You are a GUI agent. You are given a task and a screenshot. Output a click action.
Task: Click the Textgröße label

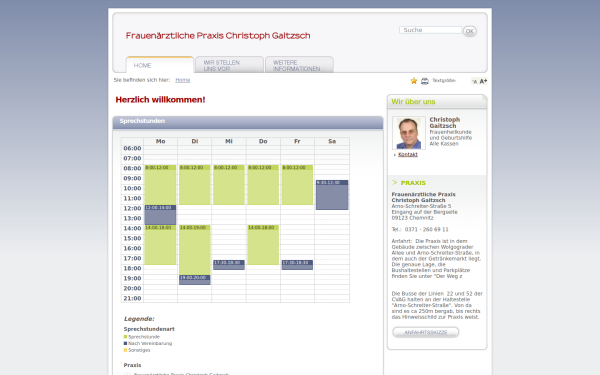pos(444,81)
